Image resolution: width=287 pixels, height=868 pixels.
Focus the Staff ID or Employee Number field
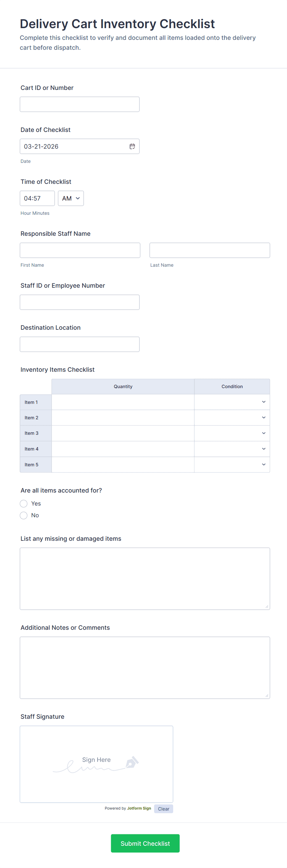(79, 302)
